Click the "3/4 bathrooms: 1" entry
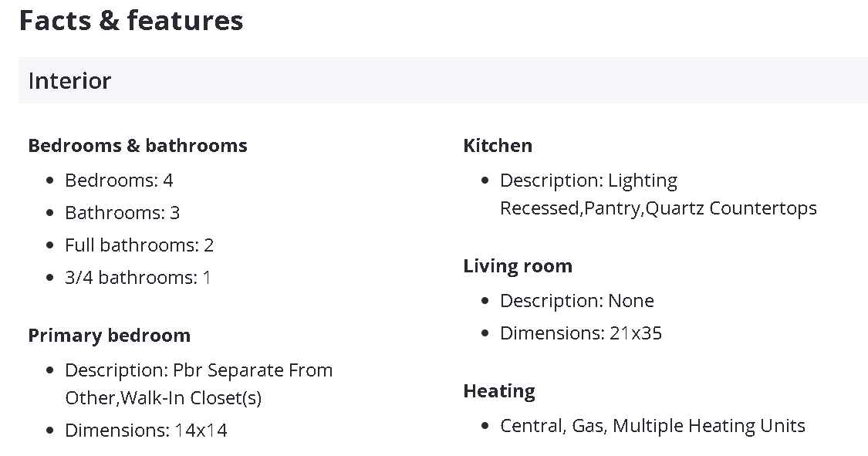The width and height of the screenshot is (868, 456). pyautogui.click(x=137, y=278)
